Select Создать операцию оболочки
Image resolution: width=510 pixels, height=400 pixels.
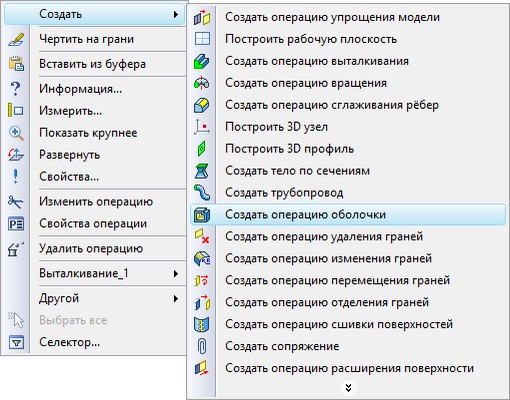tap(348, 215)
